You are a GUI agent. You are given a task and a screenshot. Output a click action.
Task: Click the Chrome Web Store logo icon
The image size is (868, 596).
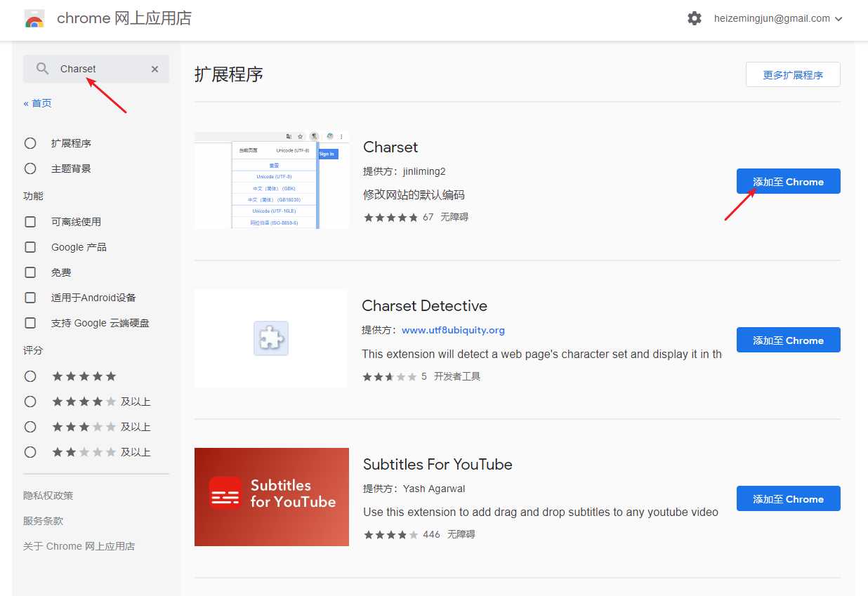coord(34,18)
